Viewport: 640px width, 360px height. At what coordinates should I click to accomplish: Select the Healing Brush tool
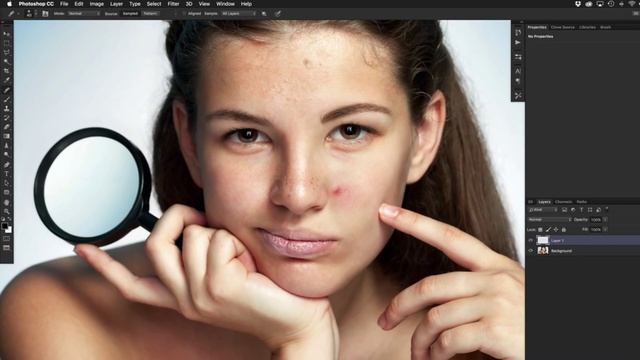tap(7, 90)
